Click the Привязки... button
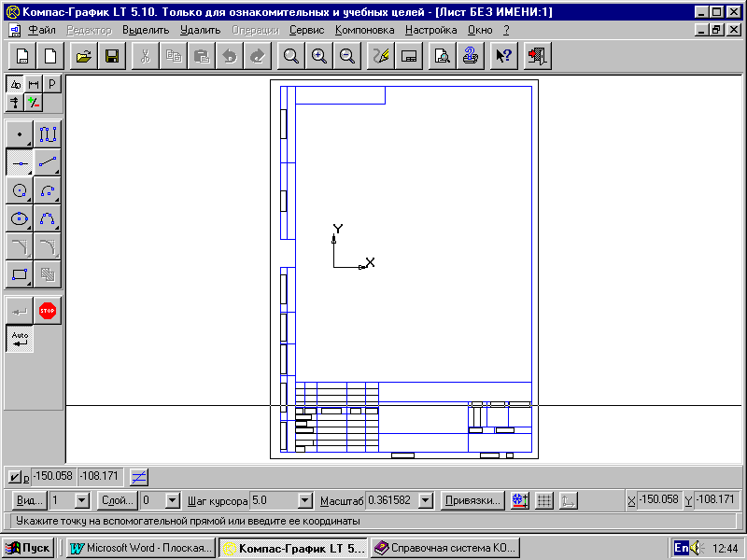The width and height of the screenshot is (747, 560). point(472,500)
